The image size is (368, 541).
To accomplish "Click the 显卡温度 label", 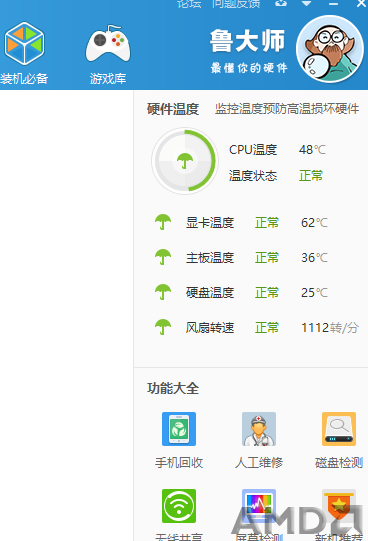I will click(210, 223).
